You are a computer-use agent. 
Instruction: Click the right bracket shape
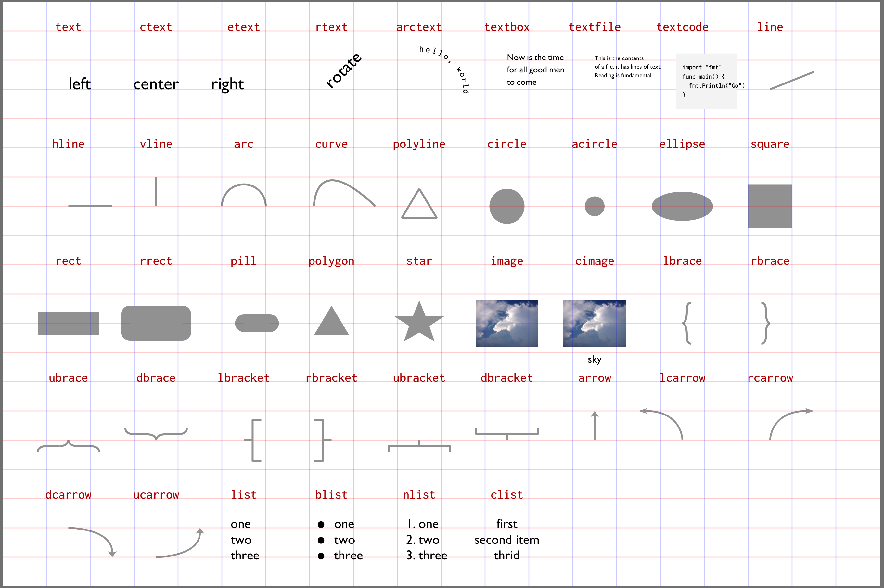click(323, 440)
